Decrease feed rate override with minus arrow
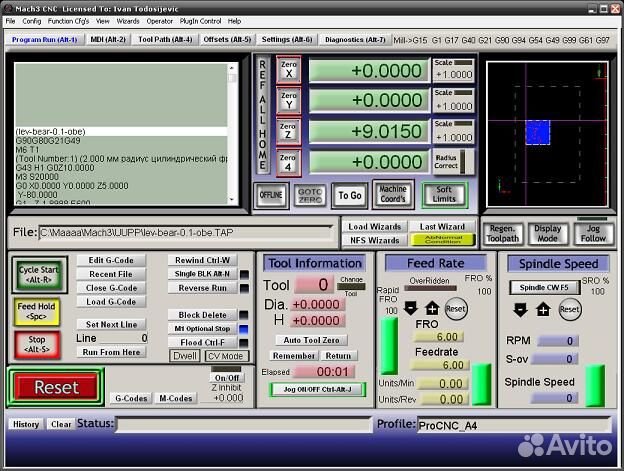 (411, 308)
